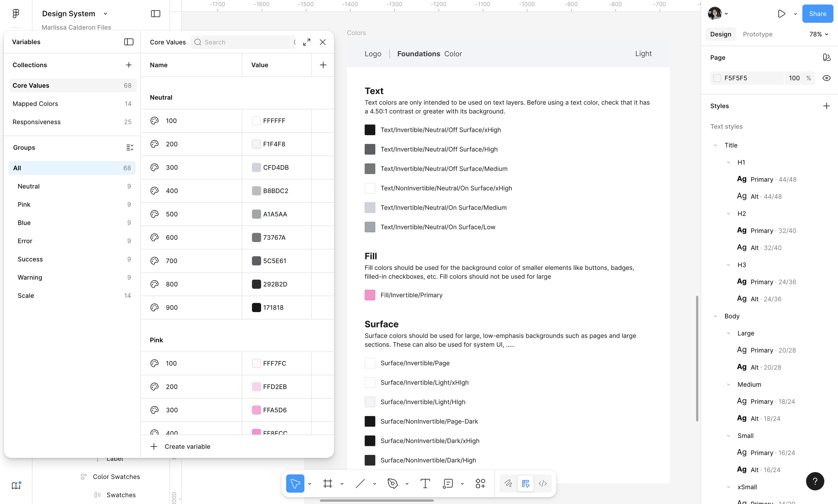Click the Figma main menu logo
The width and height of the screenshot is (838, 504).
pyautogui.click(x=16, y=14)
